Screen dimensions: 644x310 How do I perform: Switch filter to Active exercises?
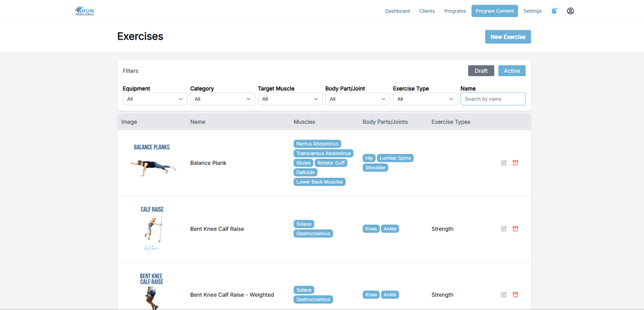(512, 71)
